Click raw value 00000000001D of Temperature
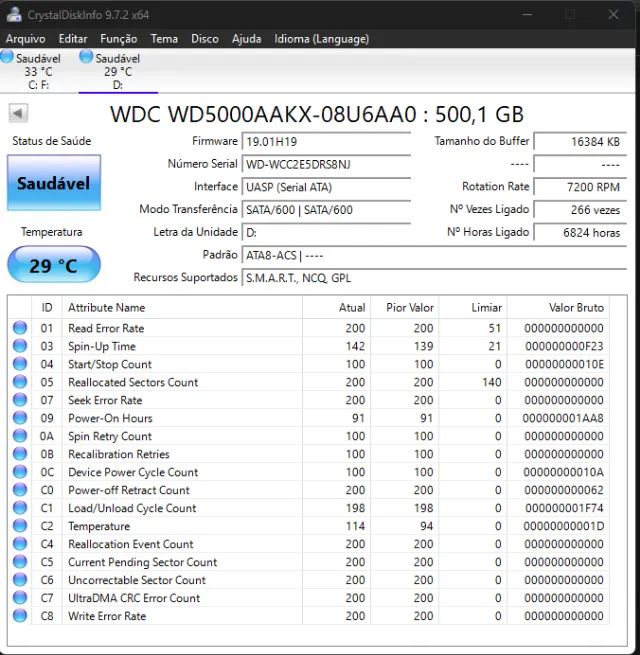Viewport: 640px width, 655px height. click(564, 526)
